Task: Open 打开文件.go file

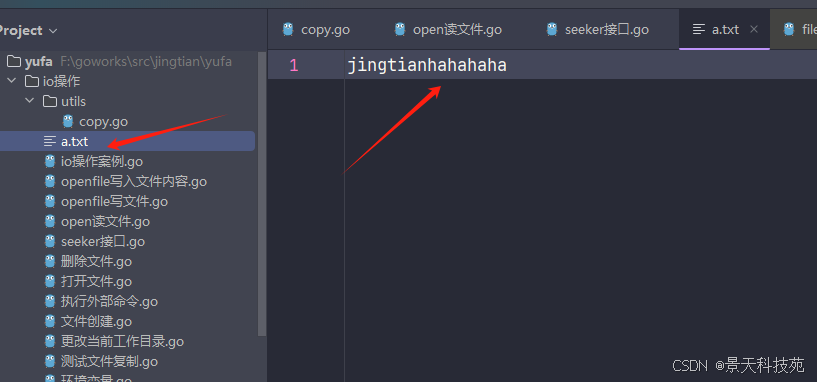Action: [x=96, y=282]
